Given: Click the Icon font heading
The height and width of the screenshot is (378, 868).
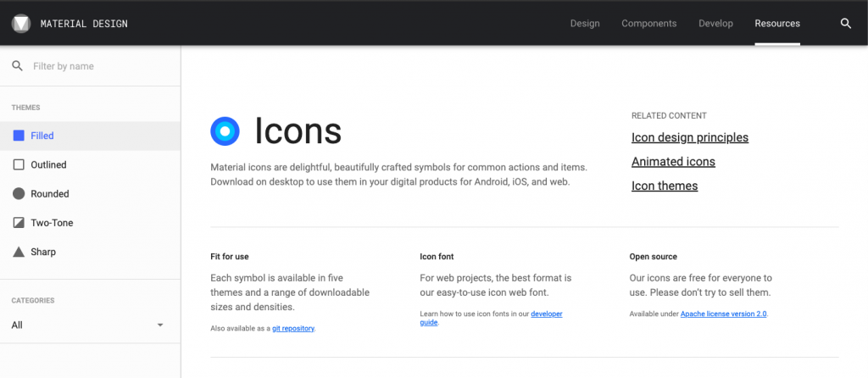Looking at the screenshot, I should pyautogui.click(x=437, y=257).
